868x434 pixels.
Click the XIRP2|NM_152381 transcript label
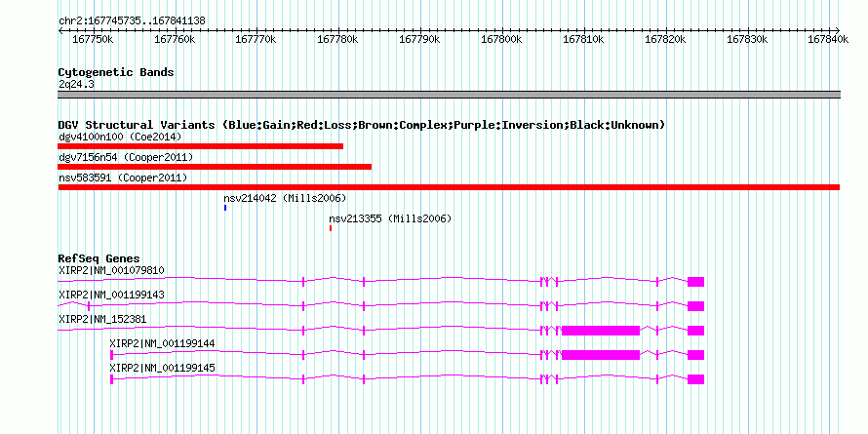102,320
